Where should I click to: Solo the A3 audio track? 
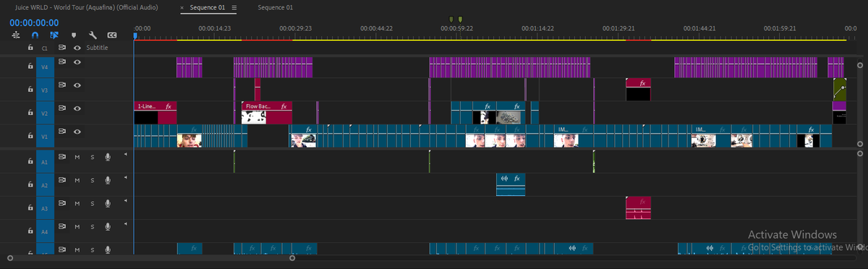92,204
